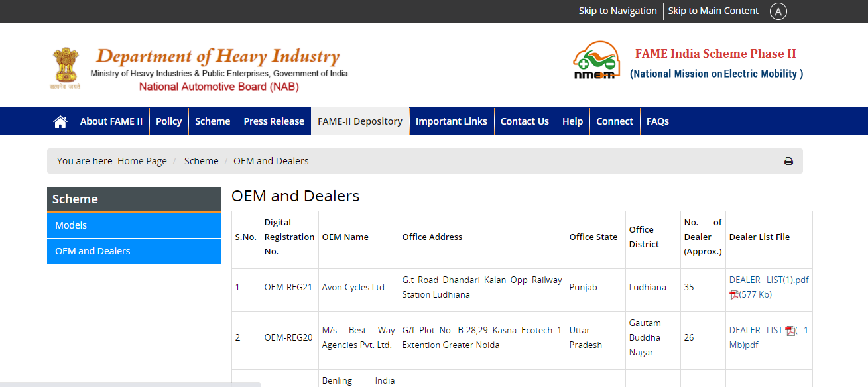Click OEM and Dealers breadcrumb text
868x387 pixels.
[271, 161]
